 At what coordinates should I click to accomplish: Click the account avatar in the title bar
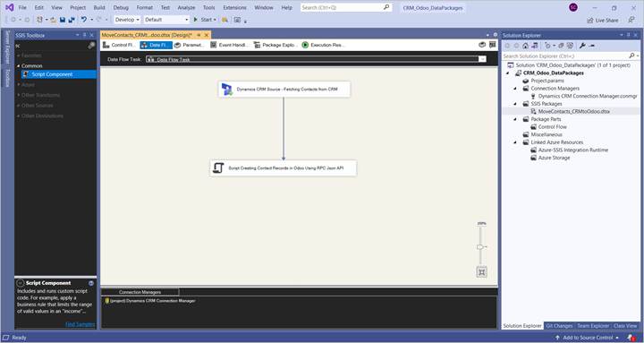click(x=573, y=7)
